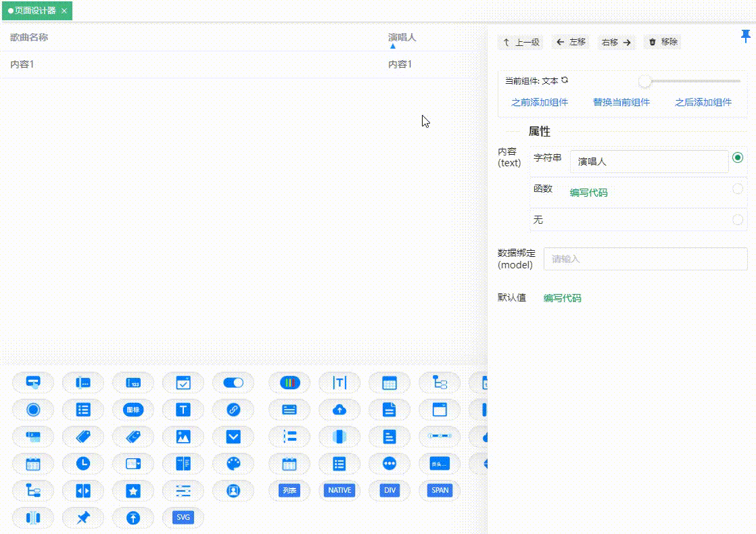
Task: Select the T text component icon
Action: (183, 409)
